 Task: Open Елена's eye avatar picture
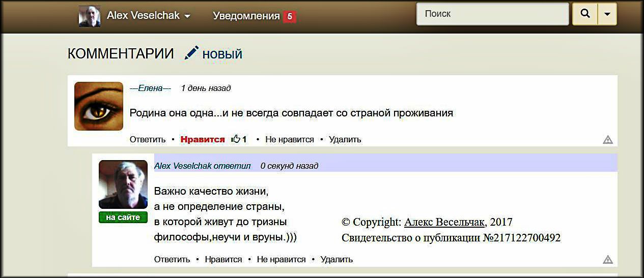(x=99, y=106)
